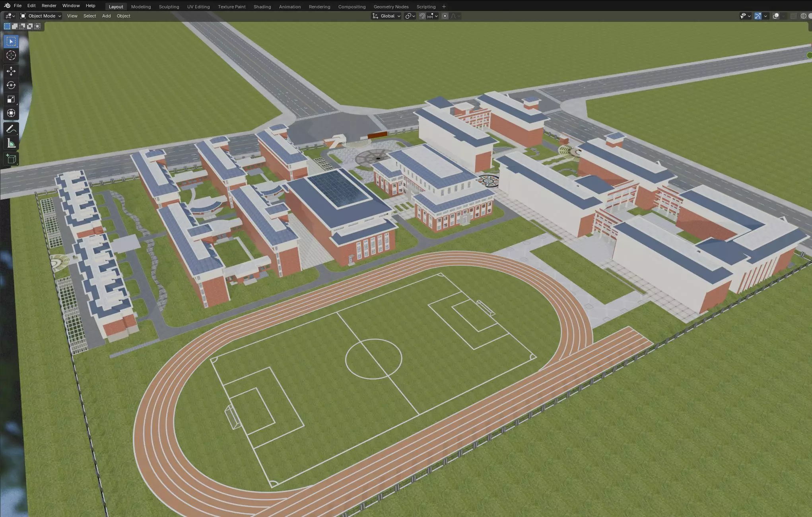Select the Move tool
Image resolution: width=812 pixels, height=517 pixels.
11,71
